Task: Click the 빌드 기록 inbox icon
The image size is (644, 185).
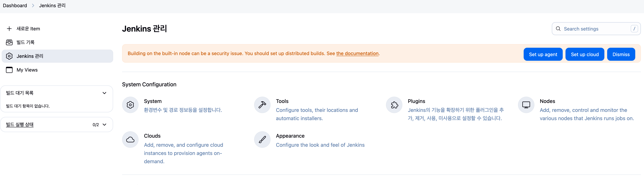Action: 9,42
